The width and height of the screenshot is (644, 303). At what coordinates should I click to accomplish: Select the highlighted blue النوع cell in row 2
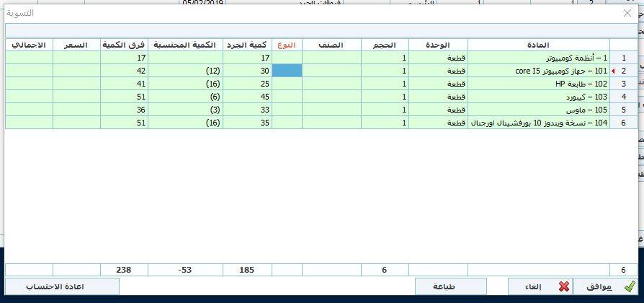coord(287,71)
